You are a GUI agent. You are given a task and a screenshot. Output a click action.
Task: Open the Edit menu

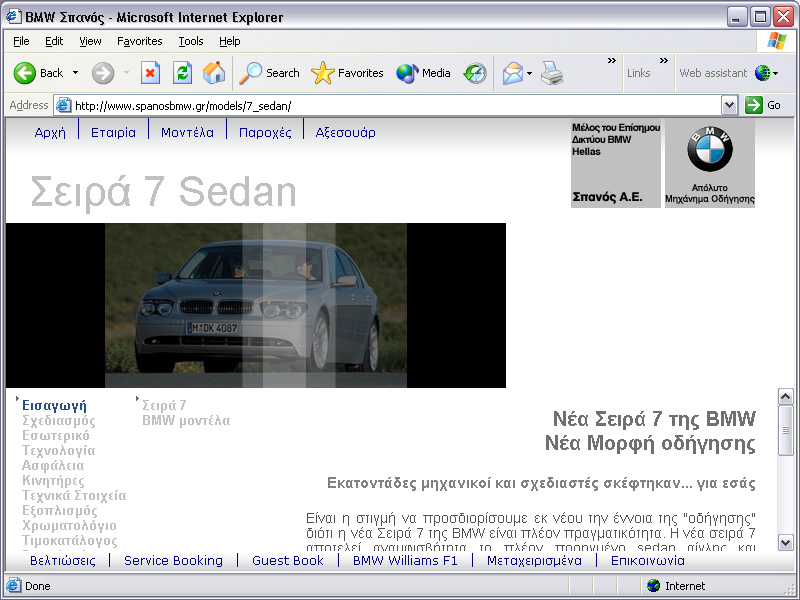click(x=54, y=41)
